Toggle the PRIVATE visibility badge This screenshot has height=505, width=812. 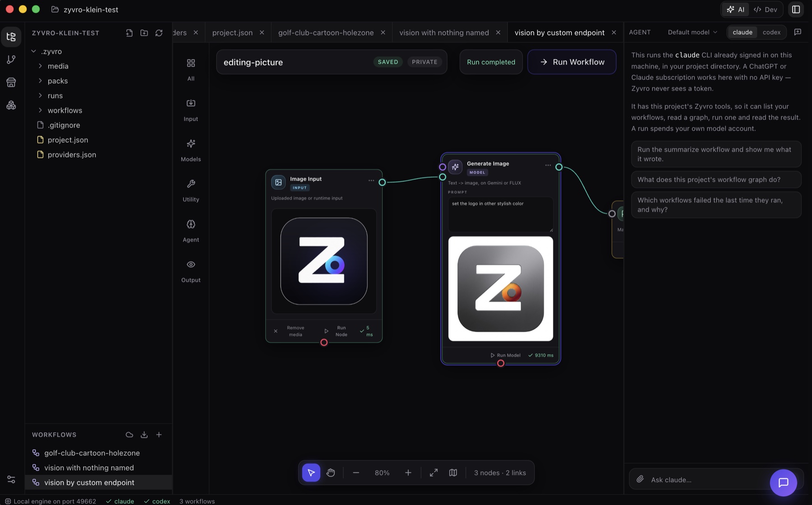(x=424, y=62)
